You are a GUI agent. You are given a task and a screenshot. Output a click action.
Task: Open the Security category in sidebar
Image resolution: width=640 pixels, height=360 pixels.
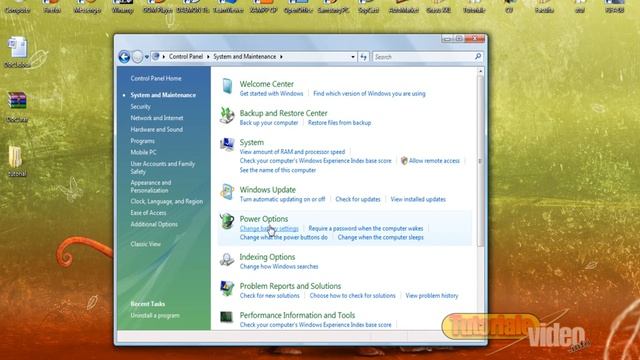(x=140, y=107)
